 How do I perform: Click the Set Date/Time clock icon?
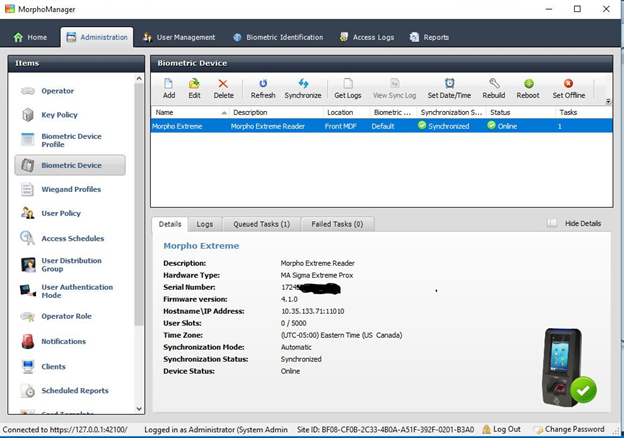click(x=449, y=84)
